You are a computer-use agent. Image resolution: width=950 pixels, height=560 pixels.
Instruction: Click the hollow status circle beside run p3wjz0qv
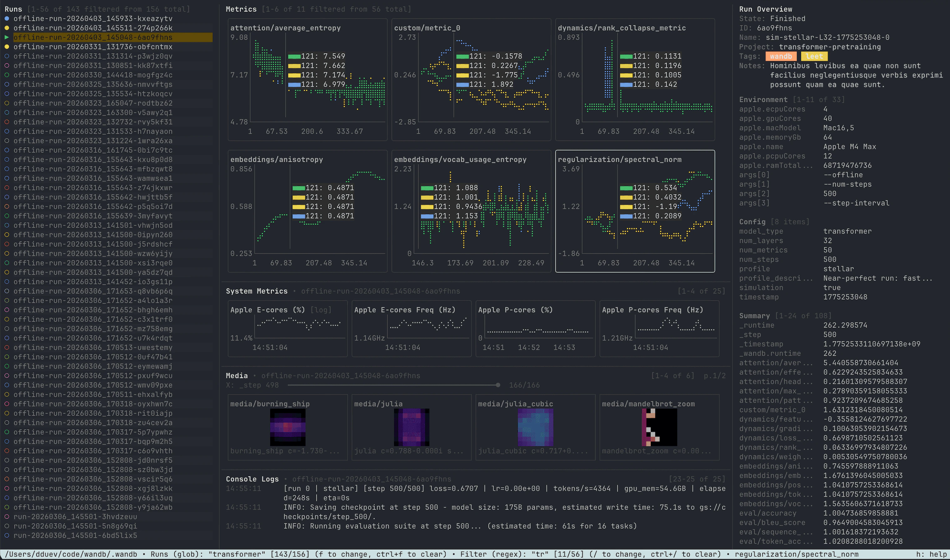pos(7,56)
